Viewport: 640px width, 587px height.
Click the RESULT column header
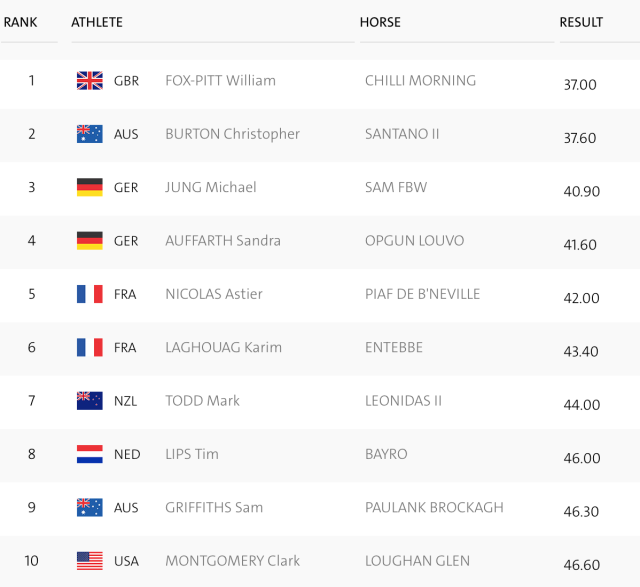click(581, 22)
